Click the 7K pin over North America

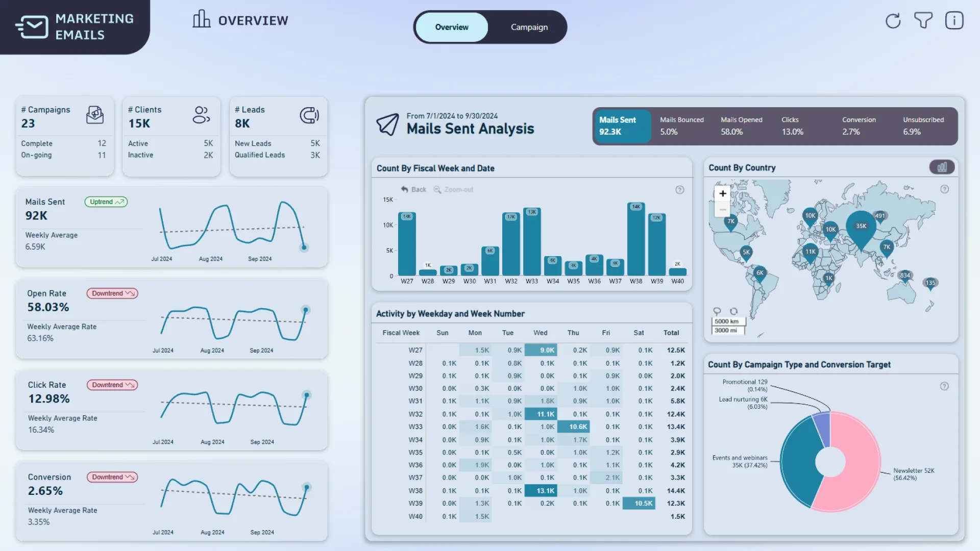[x=731, y=223]
